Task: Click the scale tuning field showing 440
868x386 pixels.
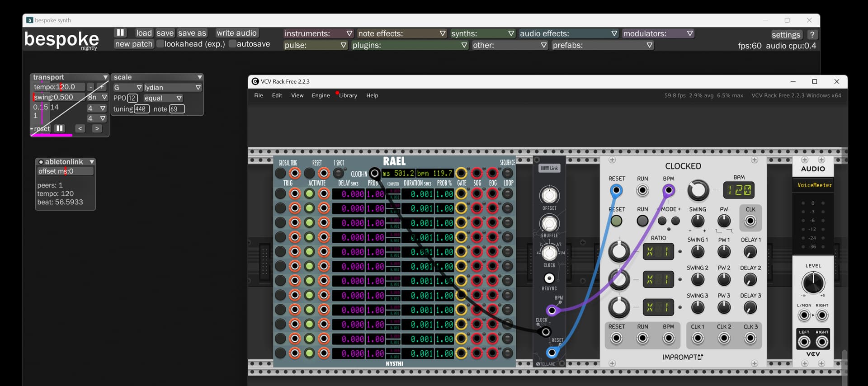Action: pyautogui.click(x=141, y=109)
